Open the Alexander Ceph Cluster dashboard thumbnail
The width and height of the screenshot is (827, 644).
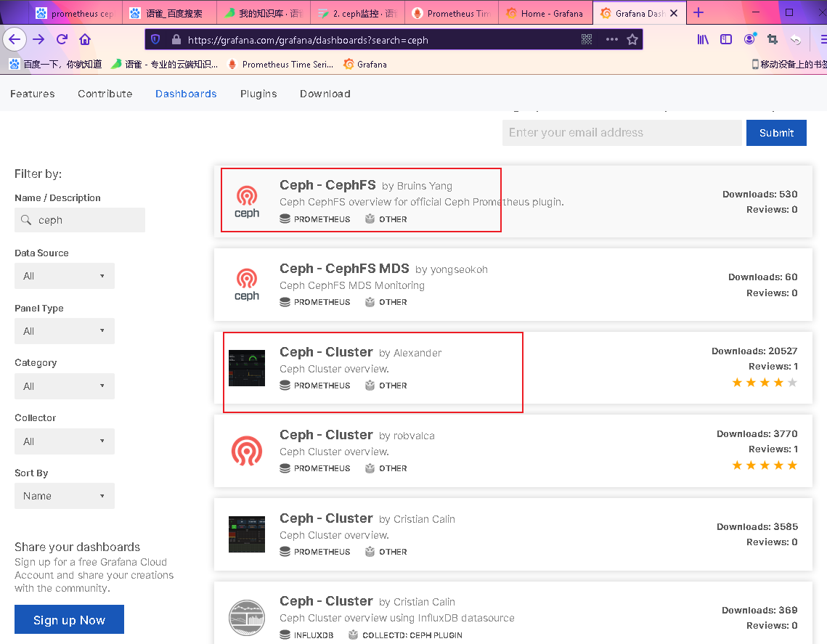(x=247, y=368)
